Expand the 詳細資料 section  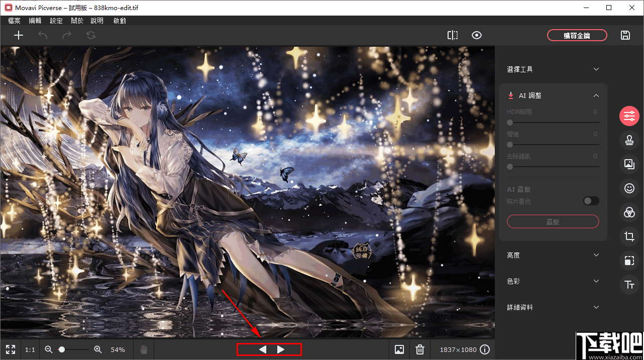click(x=596, y=307)
